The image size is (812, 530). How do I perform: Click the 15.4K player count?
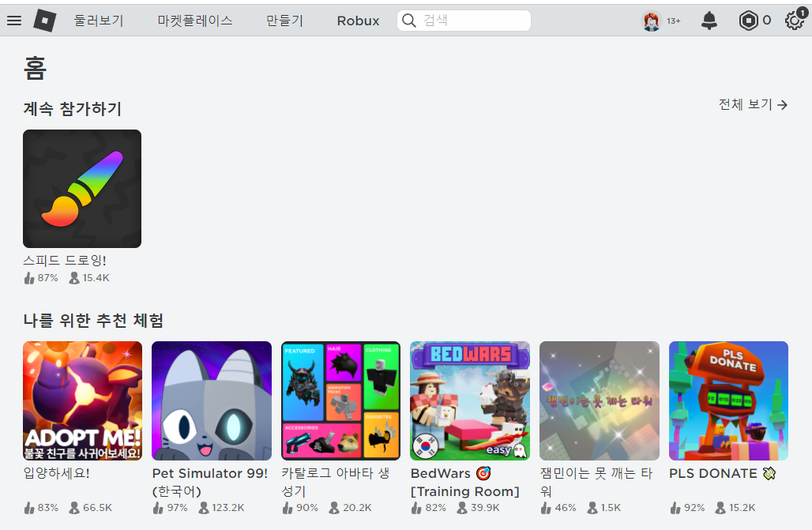[89, 278]
